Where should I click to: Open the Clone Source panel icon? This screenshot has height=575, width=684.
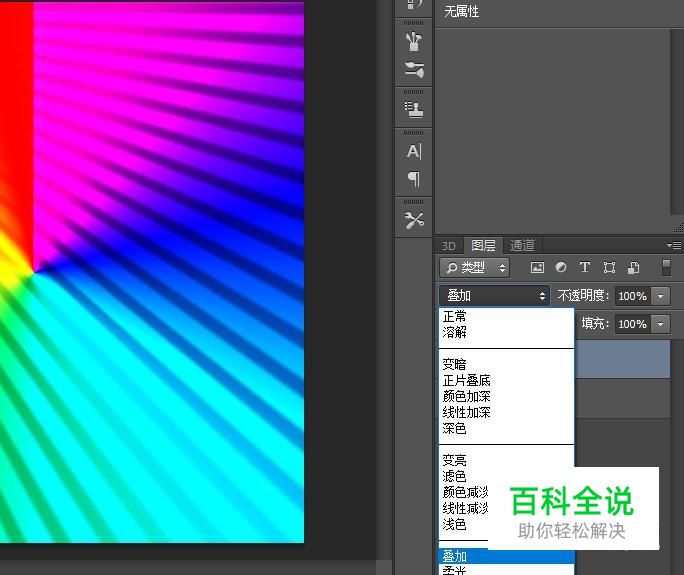414,109
